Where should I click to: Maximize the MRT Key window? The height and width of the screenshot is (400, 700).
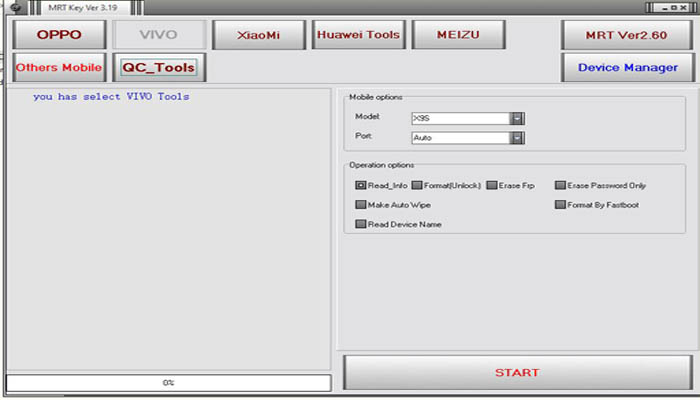pyautogui.click(x=674, y=8)
